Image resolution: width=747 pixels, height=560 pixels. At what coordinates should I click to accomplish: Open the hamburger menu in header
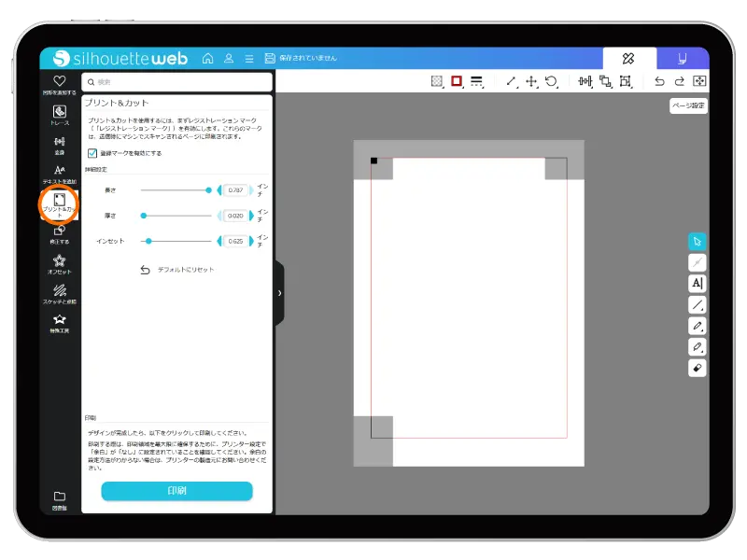[x=248, y=58]
